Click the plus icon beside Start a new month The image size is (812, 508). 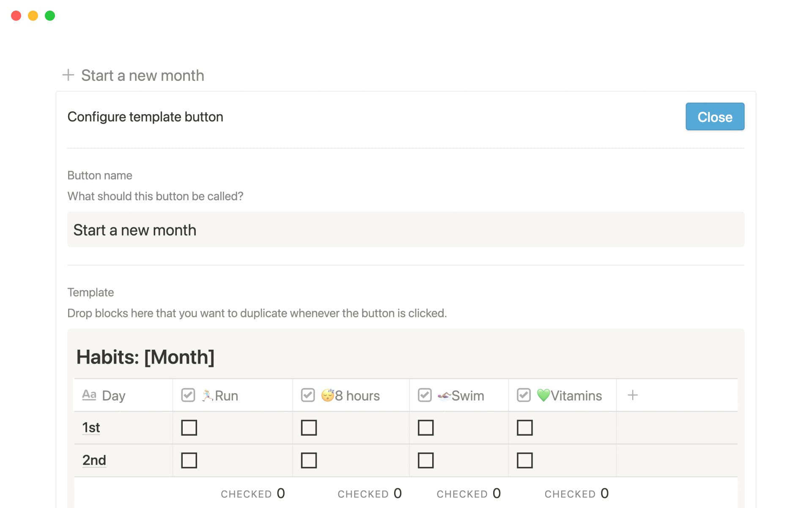pos(68,75)
